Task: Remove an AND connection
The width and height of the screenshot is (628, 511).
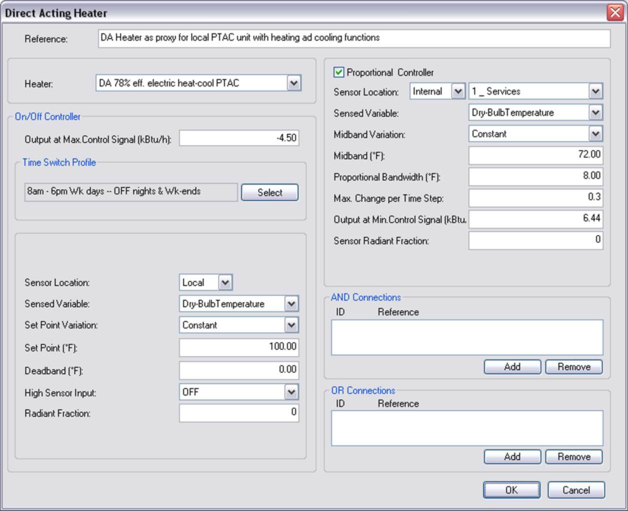Action: click(574, 367)
